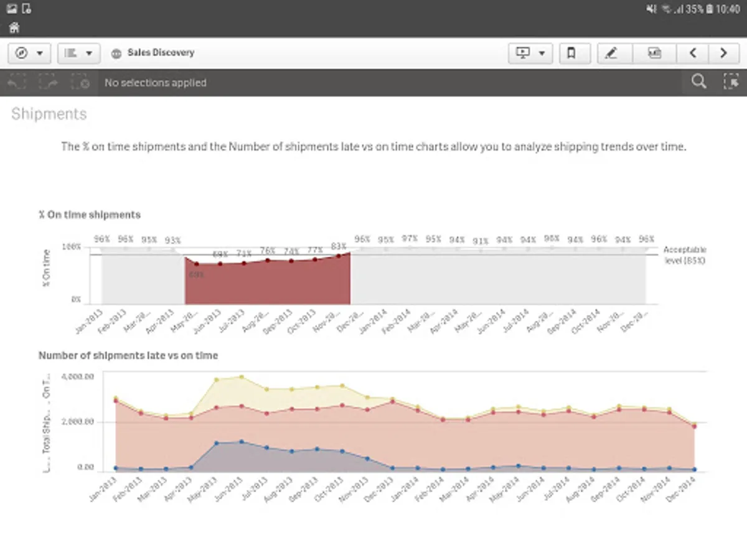Open the sheets overview icon
This screenshot has width=747, height=560.
point(654,54)
